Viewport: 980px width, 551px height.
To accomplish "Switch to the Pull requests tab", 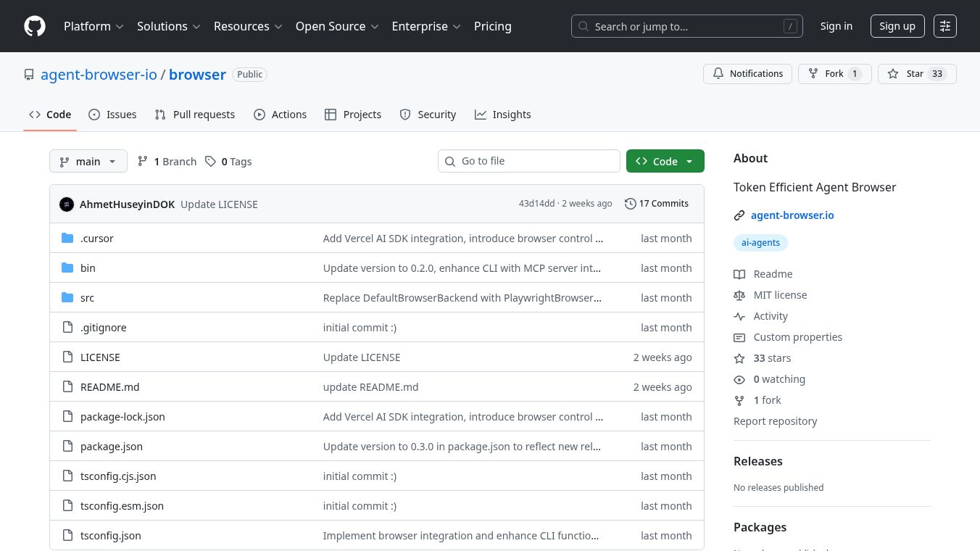I will coord(195,115).
